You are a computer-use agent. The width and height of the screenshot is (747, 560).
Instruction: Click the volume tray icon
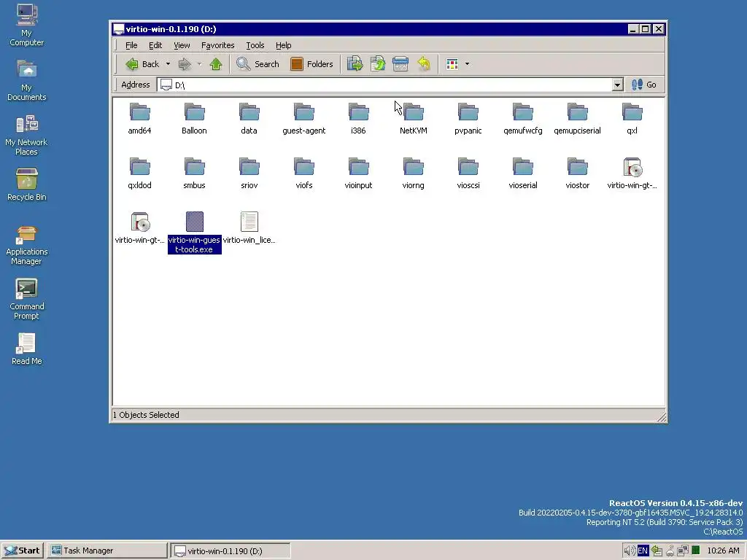click(630, 551)
